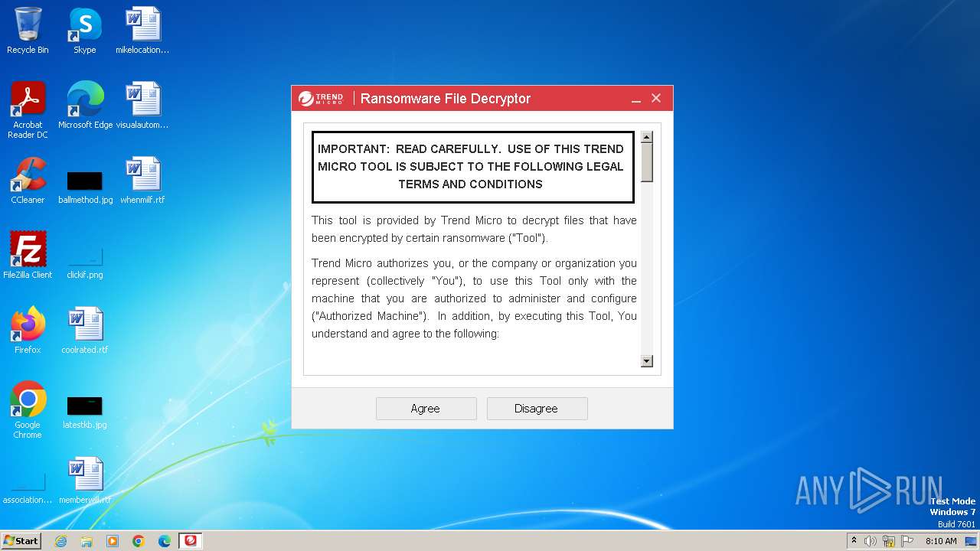This screenshot has height=551, width=980.
Task: Select the mikelocation Word document icon
Action: click(x=142, y=31)
